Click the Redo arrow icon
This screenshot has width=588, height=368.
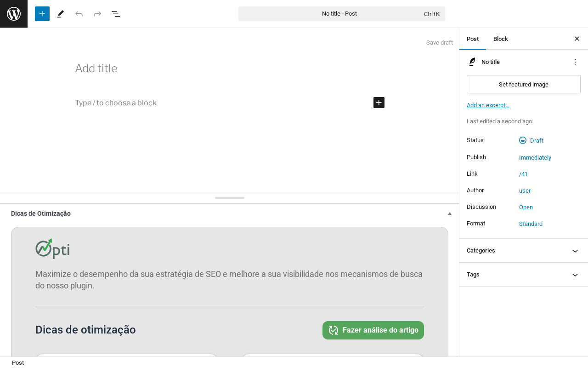click(97, 14)
